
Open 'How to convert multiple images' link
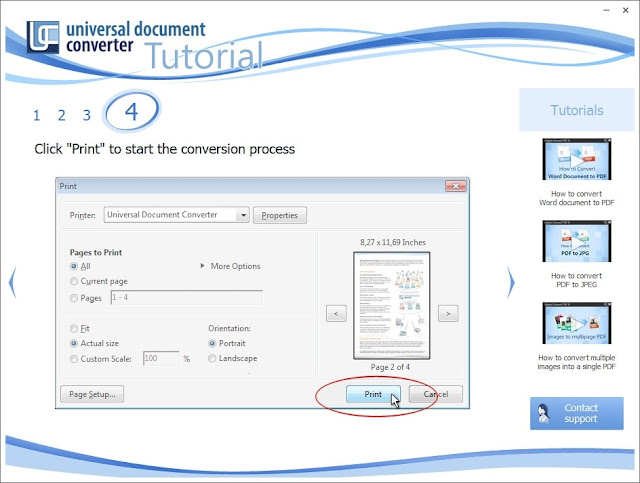pos(576,362)
